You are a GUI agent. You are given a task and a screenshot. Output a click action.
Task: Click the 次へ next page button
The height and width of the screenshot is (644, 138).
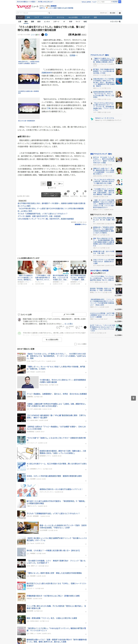tap(60, 184)
